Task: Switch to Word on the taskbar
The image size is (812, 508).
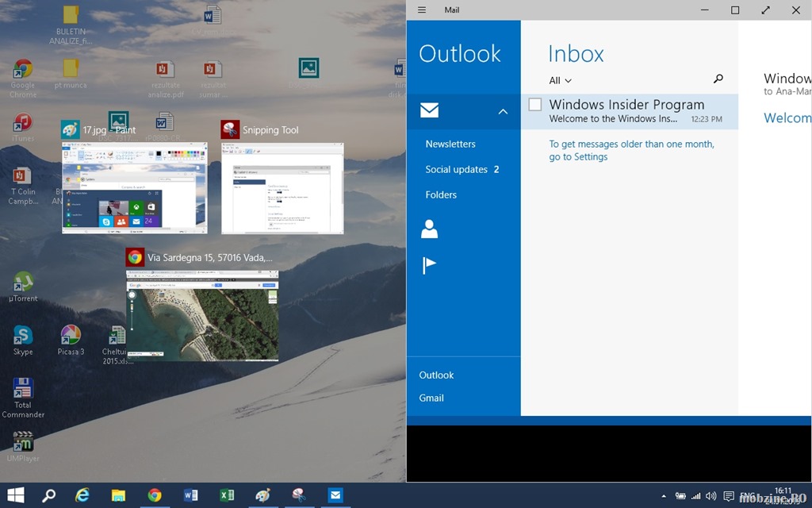Action: (x=190, y=495)
